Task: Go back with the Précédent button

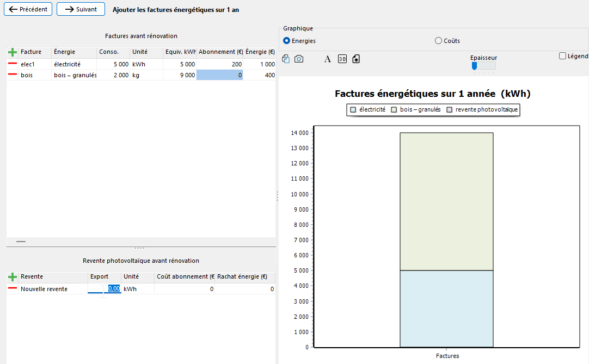Action: pos(28,9)
